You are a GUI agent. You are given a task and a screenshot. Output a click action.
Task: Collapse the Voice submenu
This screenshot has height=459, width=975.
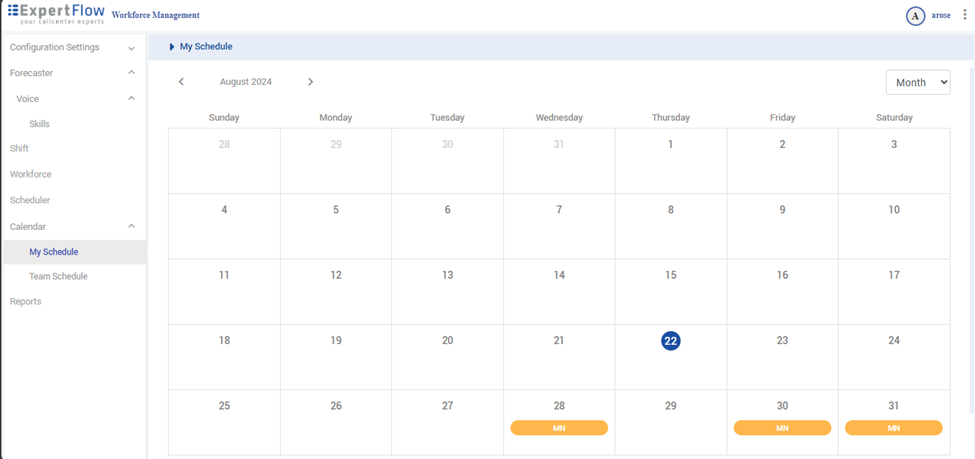tap(131, 99)
